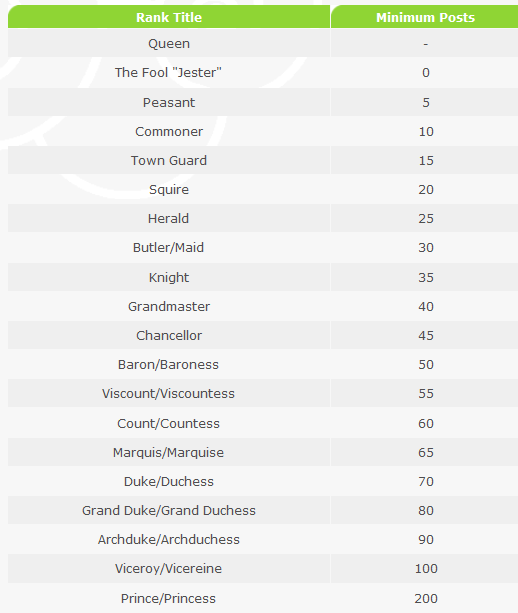The width and height of the screenshot is (518, 613).
Task: Select the Squire rank title
Action: [169, 190]
